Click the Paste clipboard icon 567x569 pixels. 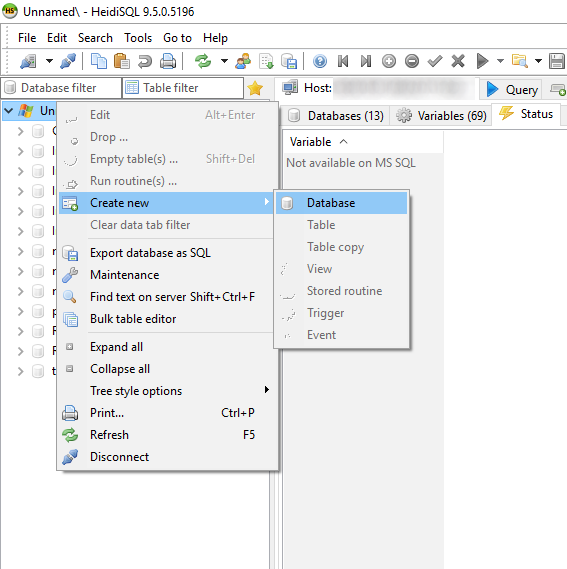click(x=122, y=61)
